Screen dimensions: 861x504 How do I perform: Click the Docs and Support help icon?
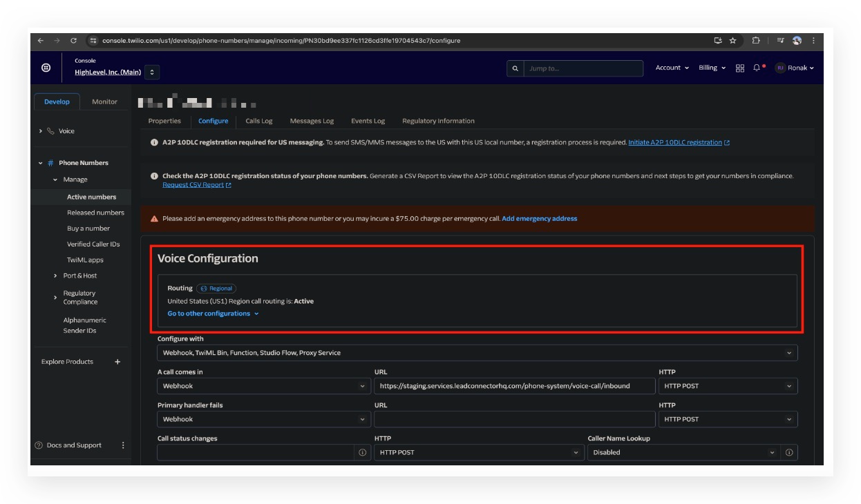coord(39,445)
